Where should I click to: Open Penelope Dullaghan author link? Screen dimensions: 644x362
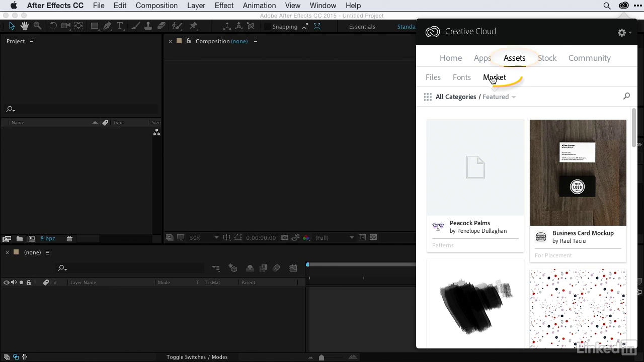(482, 231)
